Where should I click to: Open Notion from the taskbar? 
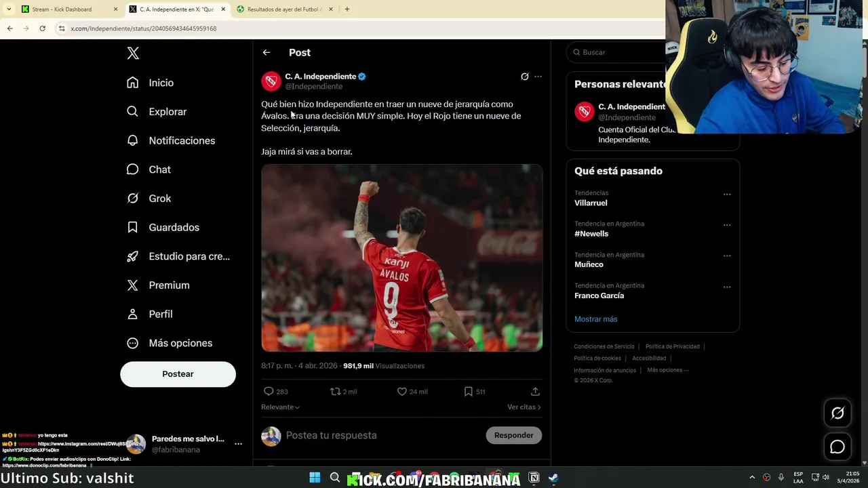tap(534, 478)
